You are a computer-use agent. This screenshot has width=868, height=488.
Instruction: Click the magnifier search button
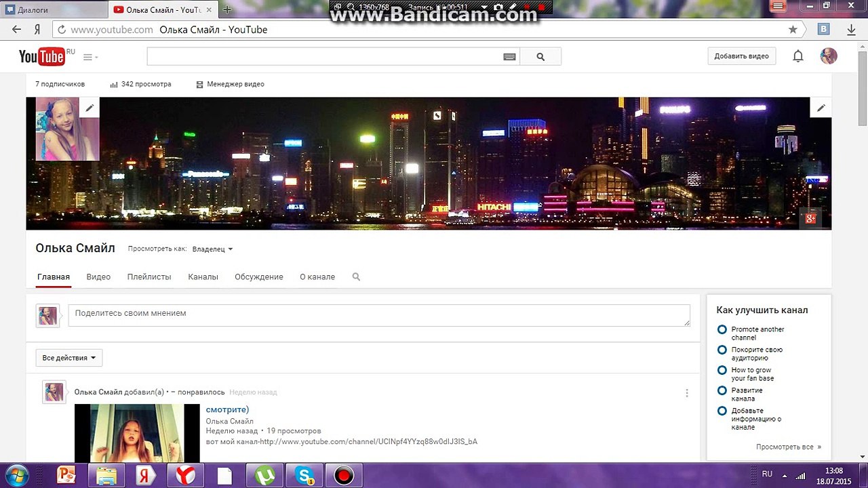[x=540, y=57]
